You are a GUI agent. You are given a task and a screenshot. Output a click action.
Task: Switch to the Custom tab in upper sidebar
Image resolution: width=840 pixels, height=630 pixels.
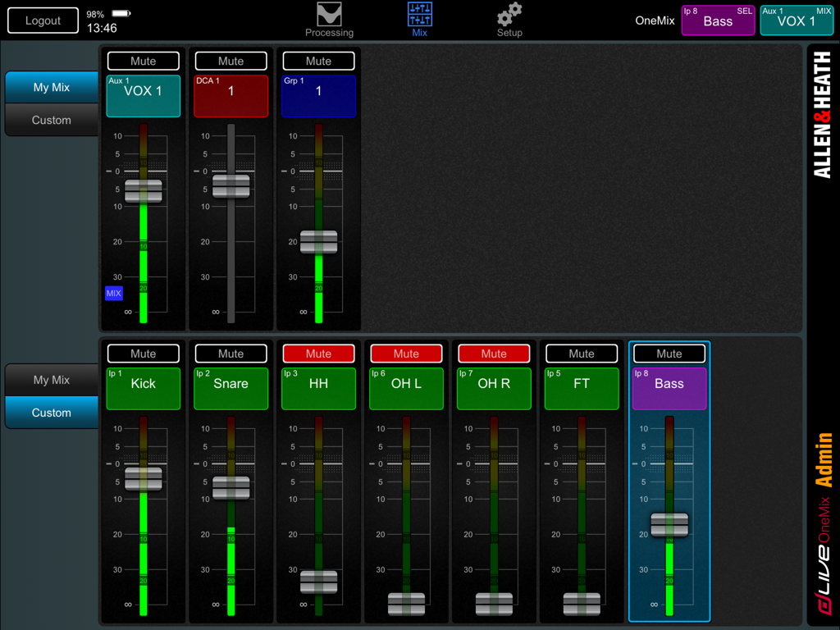[51, 120]
